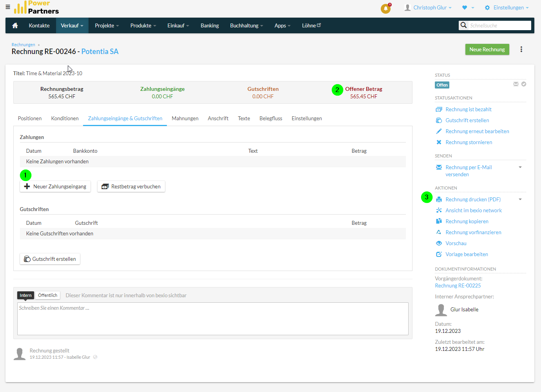The height and width of the screenshot is (392, 541).
Task: Expand the Projekte dropdown menu
Action: point(107,25)
